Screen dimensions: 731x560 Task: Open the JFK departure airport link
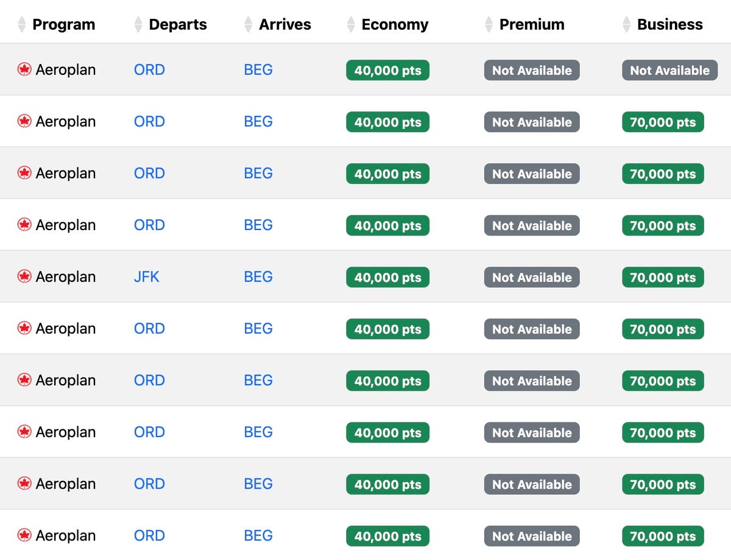pyautogui.click(x=147, y=277)
